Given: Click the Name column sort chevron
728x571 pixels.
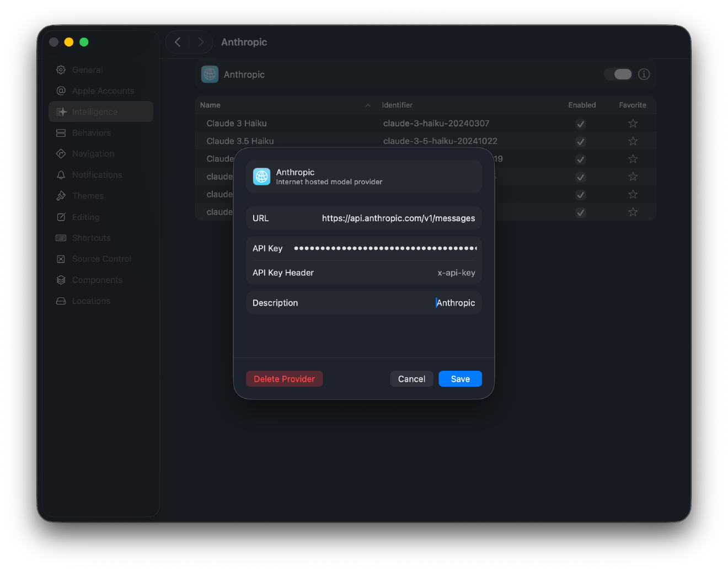Looking at the screenshot, I should point(367,105).
